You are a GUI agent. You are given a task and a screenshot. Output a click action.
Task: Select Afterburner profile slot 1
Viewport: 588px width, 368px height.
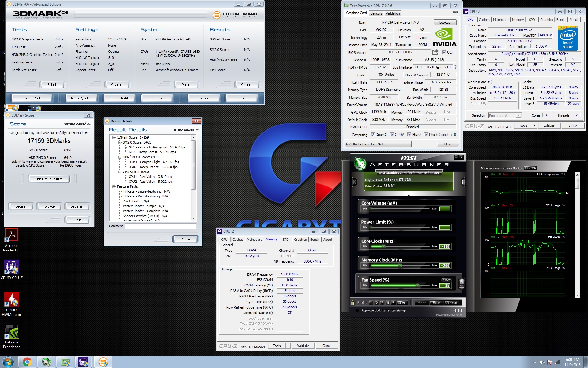(x=371, y=303)
